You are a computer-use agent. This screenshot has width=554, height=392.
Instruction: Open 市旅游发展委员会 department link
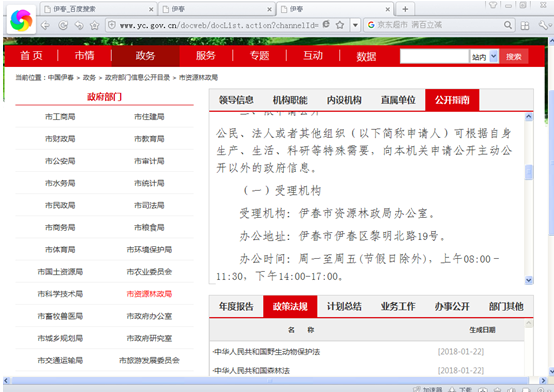click(149, 361)
